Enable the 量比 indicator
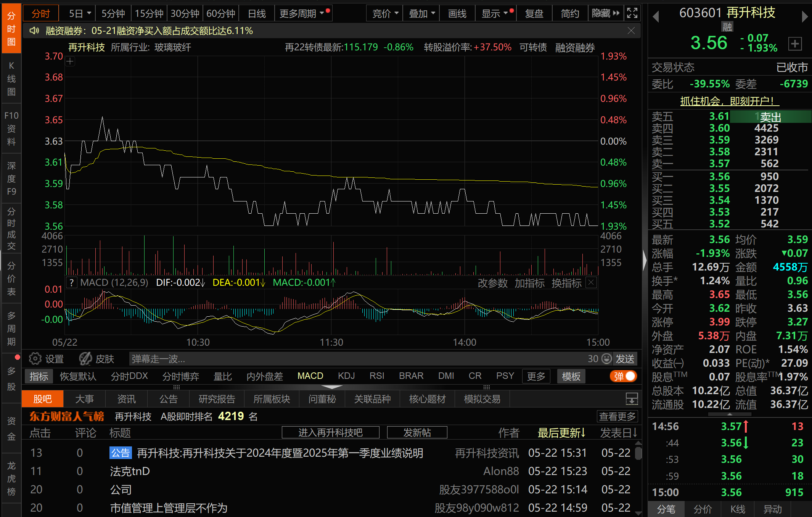The height and width of the screenshot is (517, 812). pos(222,376)
